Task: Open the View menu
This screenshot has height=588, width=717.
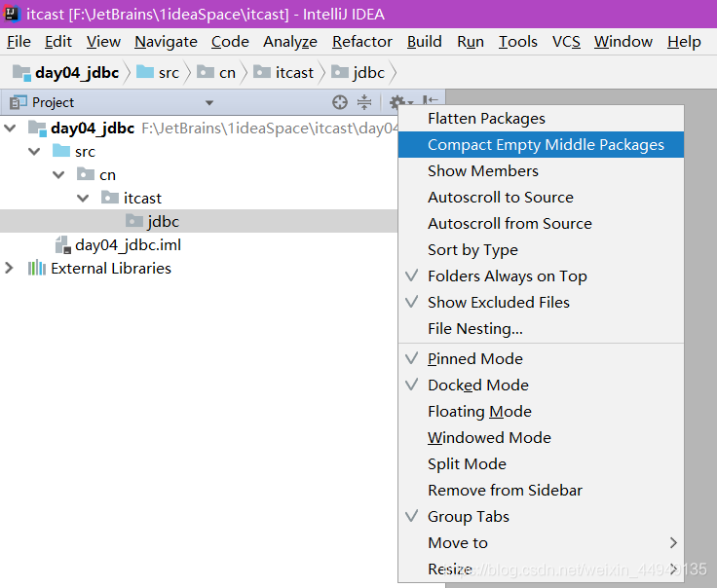Action: 103,42
